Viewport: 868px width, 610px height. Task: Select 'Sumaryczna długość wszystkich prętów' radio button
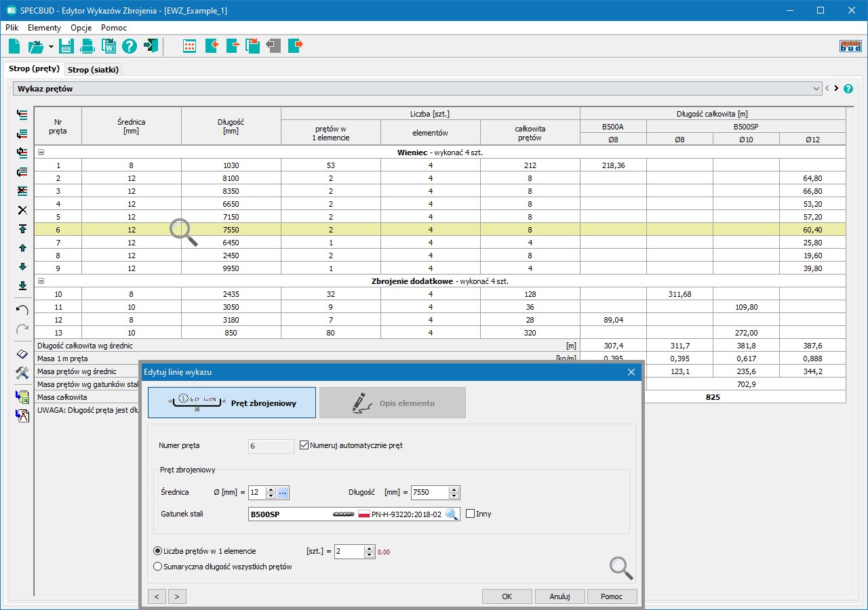[158, 567]
